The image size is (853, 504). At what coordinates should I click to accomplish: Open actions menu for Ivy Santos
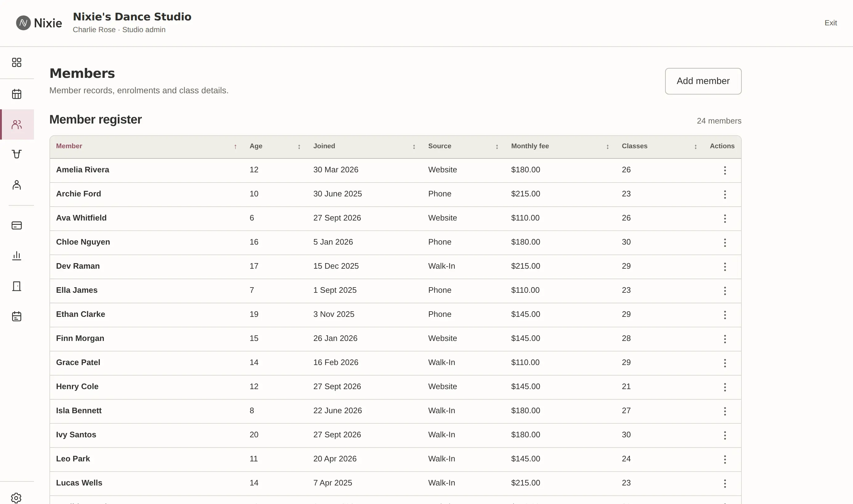[725, 435]
